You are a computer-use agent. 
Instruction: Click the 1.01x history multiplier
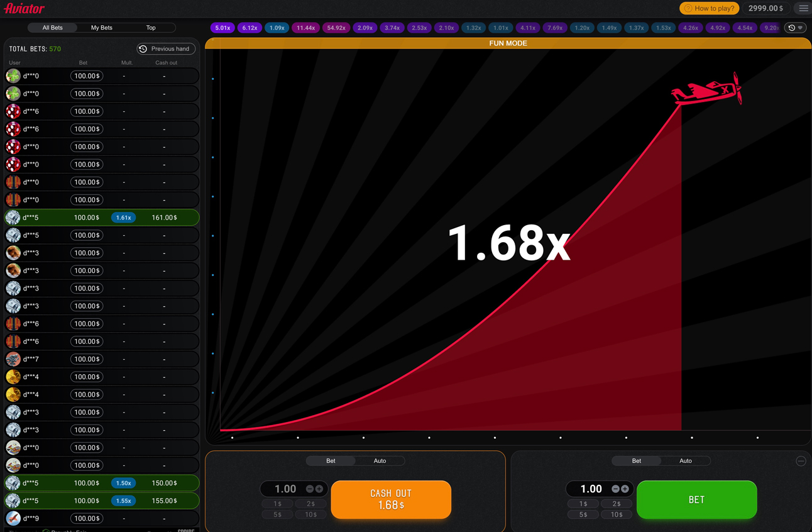[500, 28]
